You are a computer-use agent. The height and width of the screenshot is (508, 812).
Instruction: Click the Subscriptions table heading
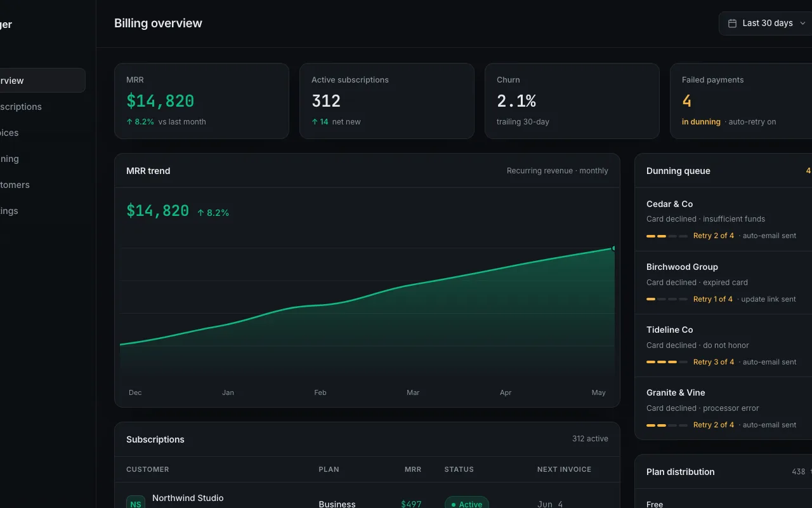coord(155,439)
